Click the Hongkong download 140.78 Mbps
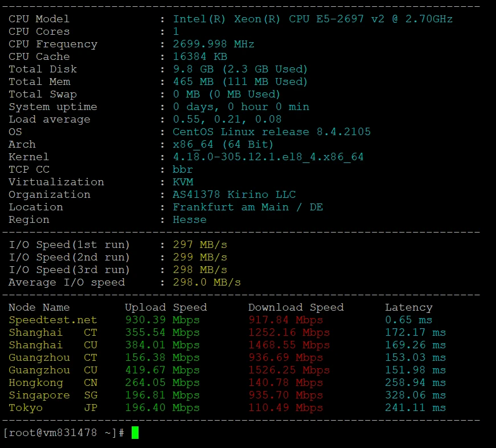Viewport: 496px width, 448px height. coord(286,382)
